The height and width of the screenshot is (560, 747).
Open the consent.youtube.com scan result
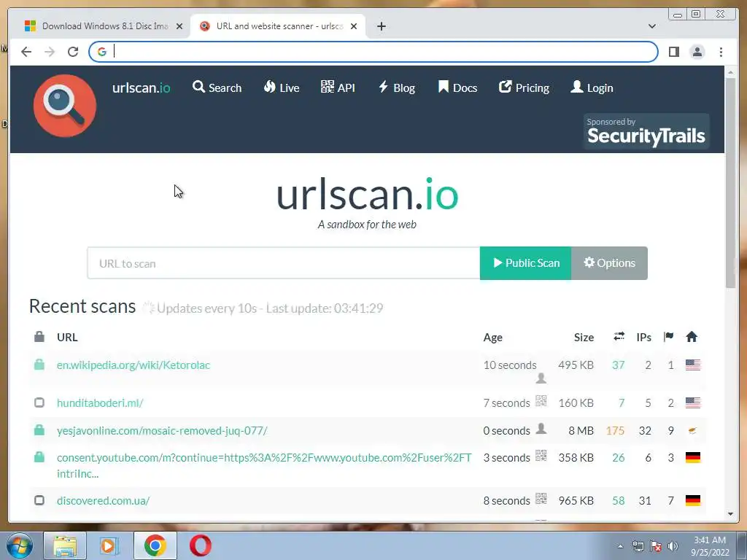coord(264,465)
